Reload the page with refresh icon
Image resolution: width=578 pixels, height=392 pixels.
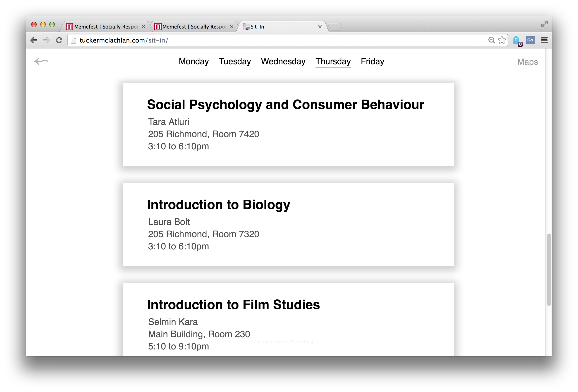(x=59, y=40)
